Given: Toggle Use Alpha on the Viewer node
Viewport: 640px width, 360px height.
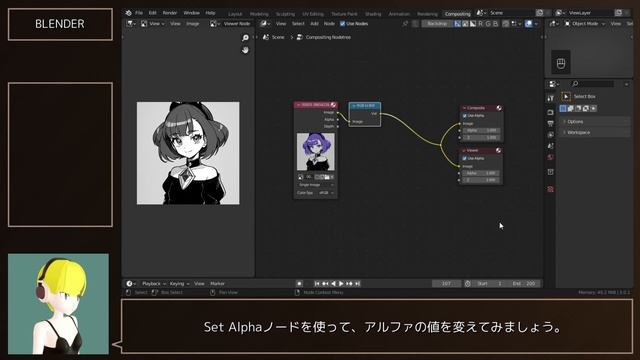Looking at the screenshot, I should point(464,158).
